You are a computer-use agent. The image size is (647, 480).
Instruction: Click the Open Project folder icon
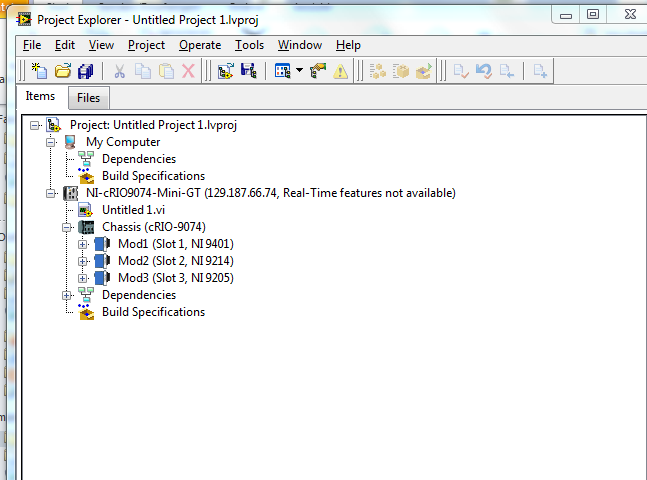pos(63,71)
